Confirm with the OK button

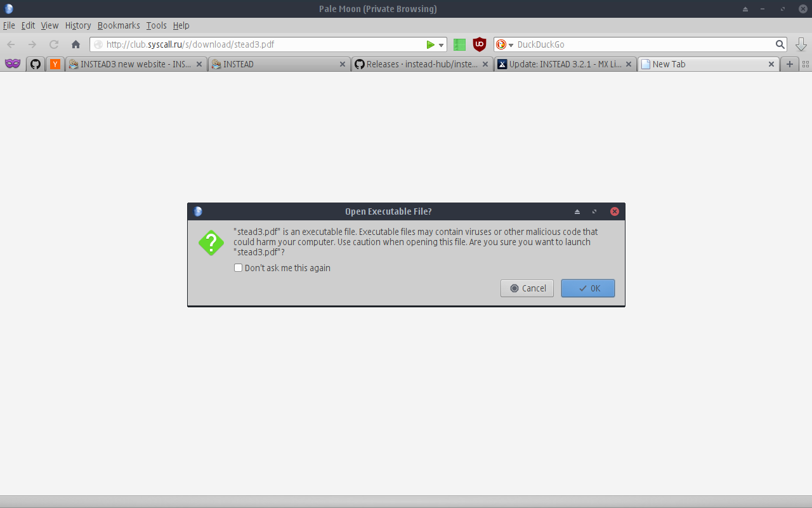(x=588, y=288)
